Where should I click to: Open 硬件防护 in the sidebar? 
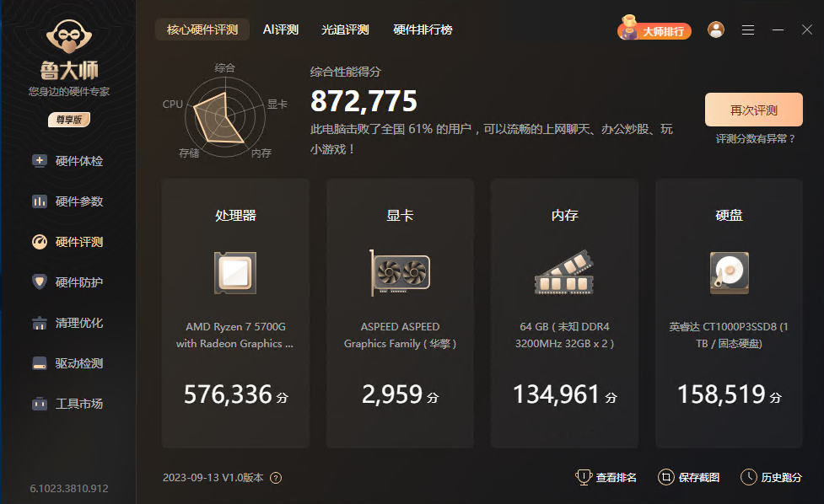(x=67, y=282)
